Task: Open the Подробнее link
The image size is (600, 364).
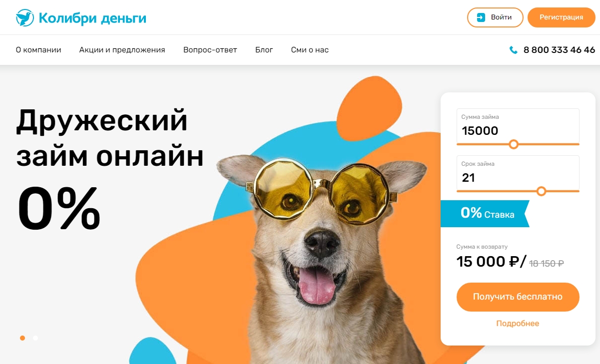Action: click(518, 324)
